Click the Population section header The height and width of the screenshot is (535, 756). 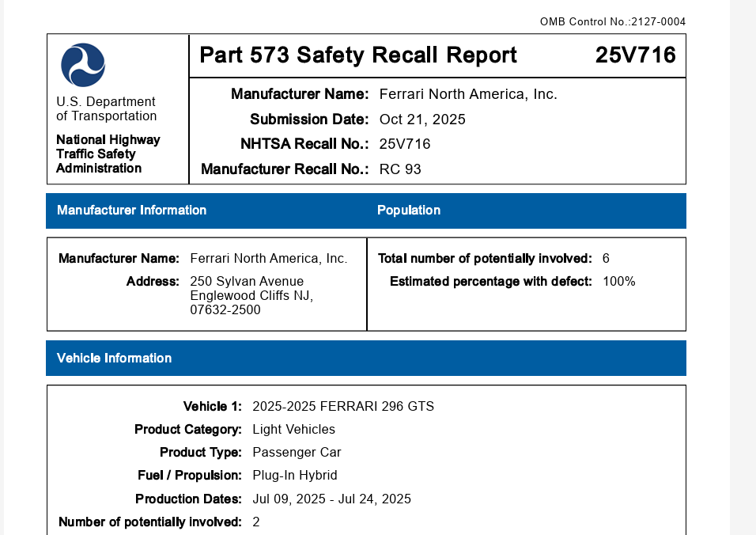pyautogui.click(x=409, y=211)
